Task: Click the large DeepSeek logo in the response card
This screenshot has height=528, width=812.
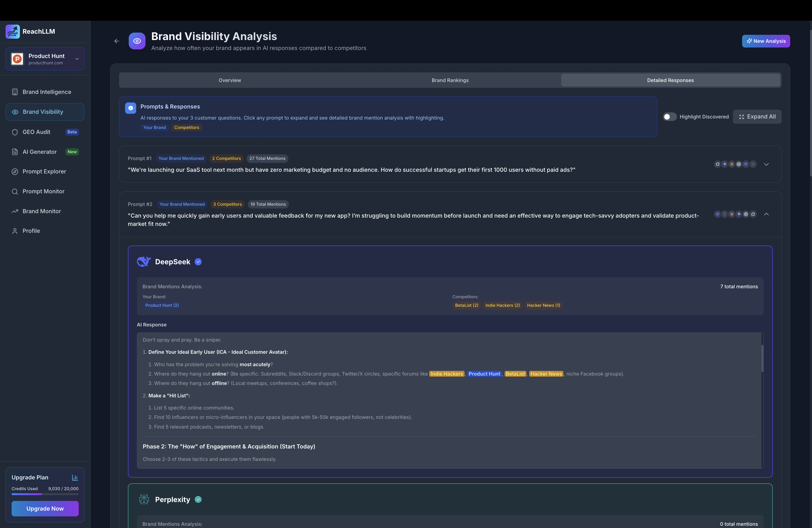Action: [144, 262]
